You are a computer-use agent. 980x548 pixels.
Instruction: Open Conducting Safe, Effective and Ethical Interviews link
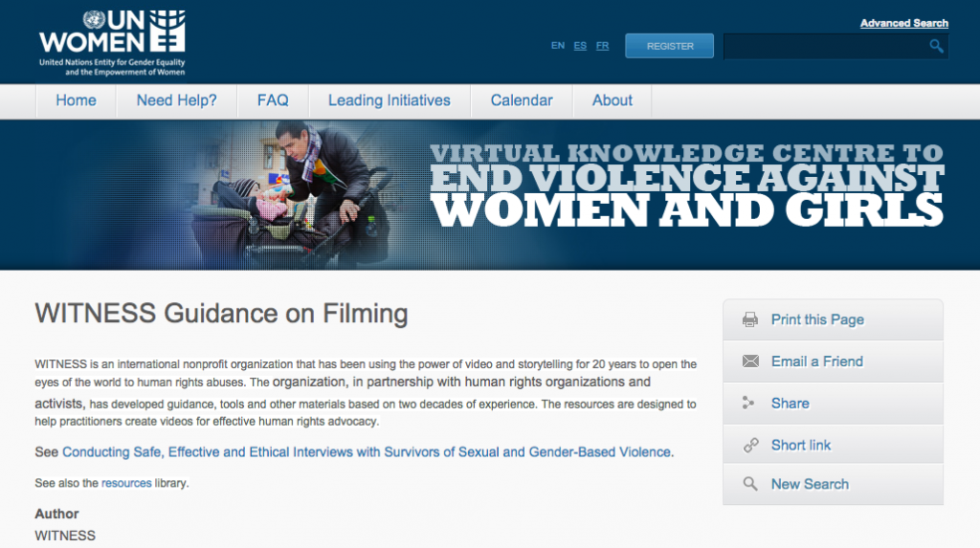pos(367,451)
